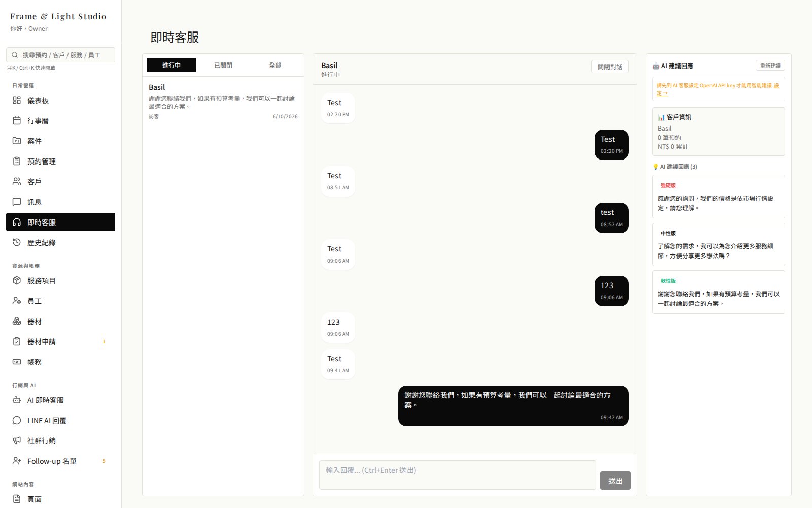Screen dimensions: 812x508
Task: Click the 案件 folder icon
Action: click(17, 141)
